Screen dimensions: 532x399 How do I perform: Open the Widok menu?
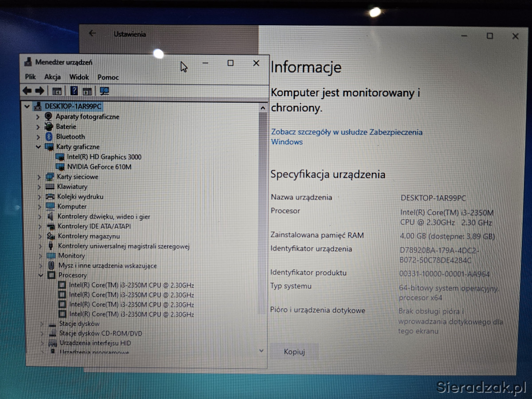79,77
